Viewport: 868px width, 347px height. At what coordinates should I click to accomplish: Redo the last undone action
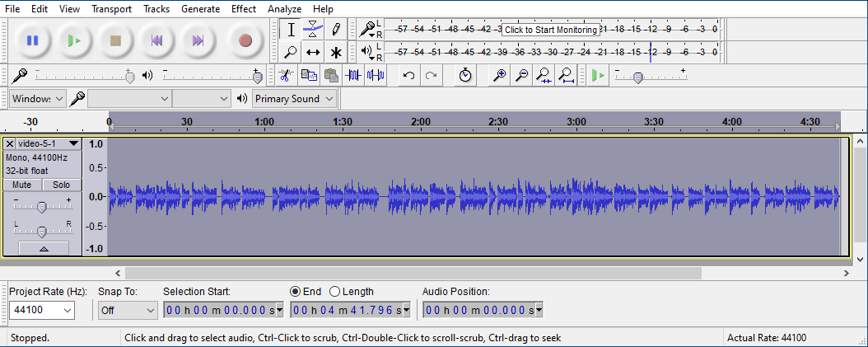(x=432, y=75)
